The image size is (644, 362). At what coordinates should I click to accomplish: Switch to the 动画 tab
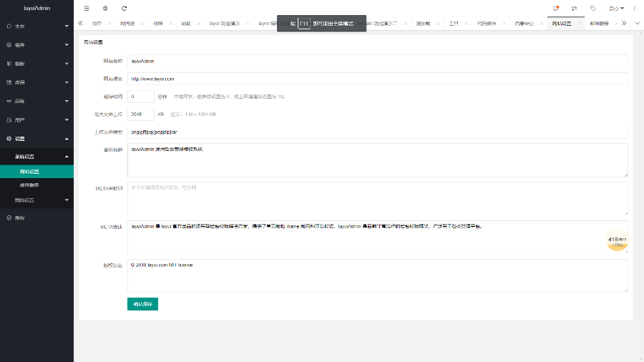tap(158, 24)
